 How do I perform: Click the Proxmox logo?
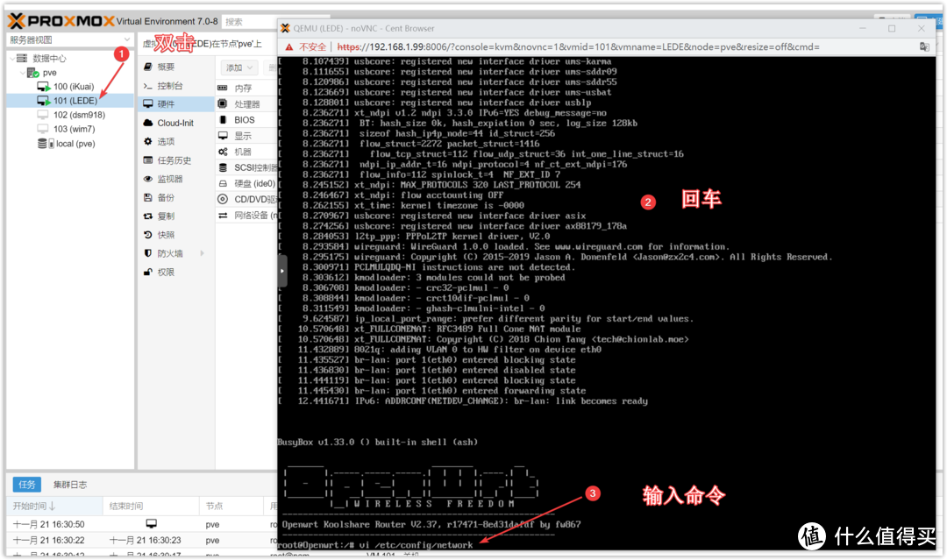pyautogui.click(x=61, y=21)
